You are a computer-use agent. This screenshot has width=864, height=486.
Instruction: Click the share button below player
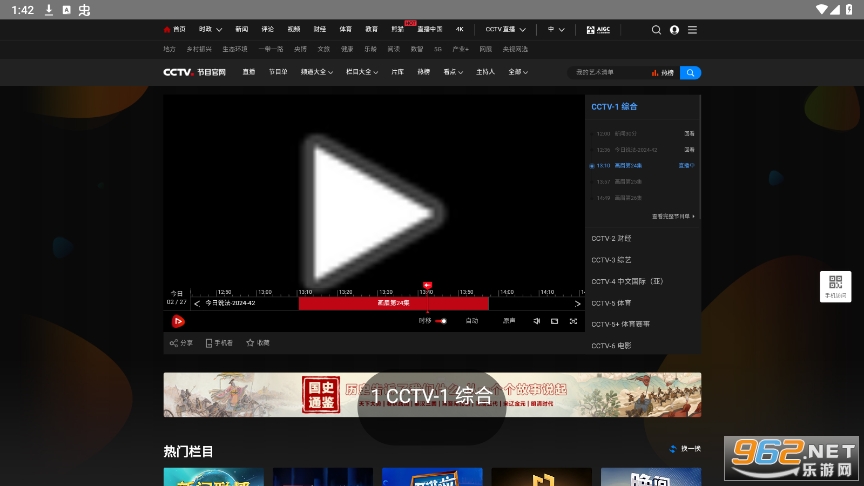(181, 343)
